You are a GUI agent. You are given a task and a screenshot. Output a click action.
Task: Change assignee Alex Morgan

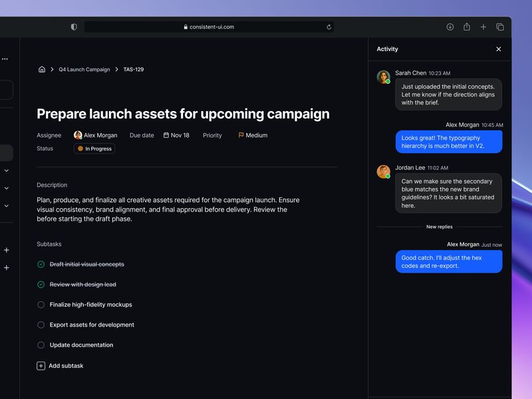tap(96, 135)
